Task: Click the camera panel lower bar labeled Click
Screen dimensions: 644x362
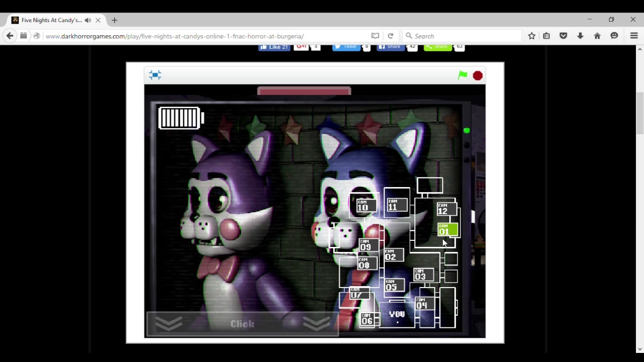Action: (243, 324)
